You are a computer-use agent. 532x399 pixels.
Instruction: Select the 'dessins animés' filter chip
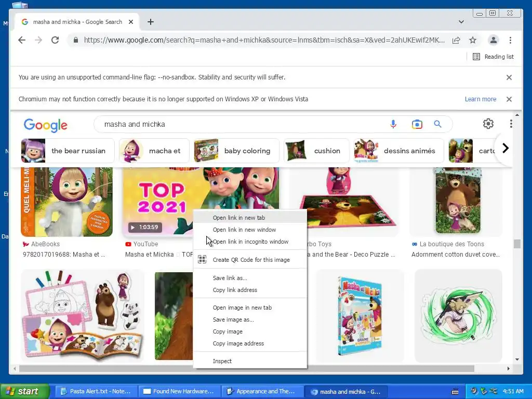[398, 151]
